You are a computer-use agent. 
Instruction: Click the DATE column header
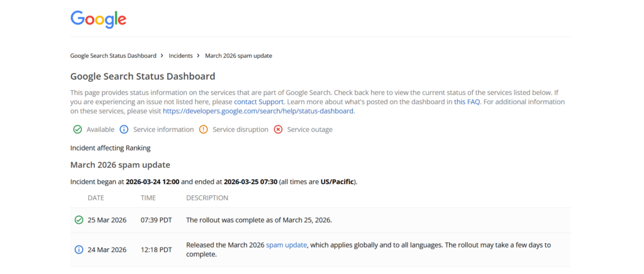click(x=96, y=198)
